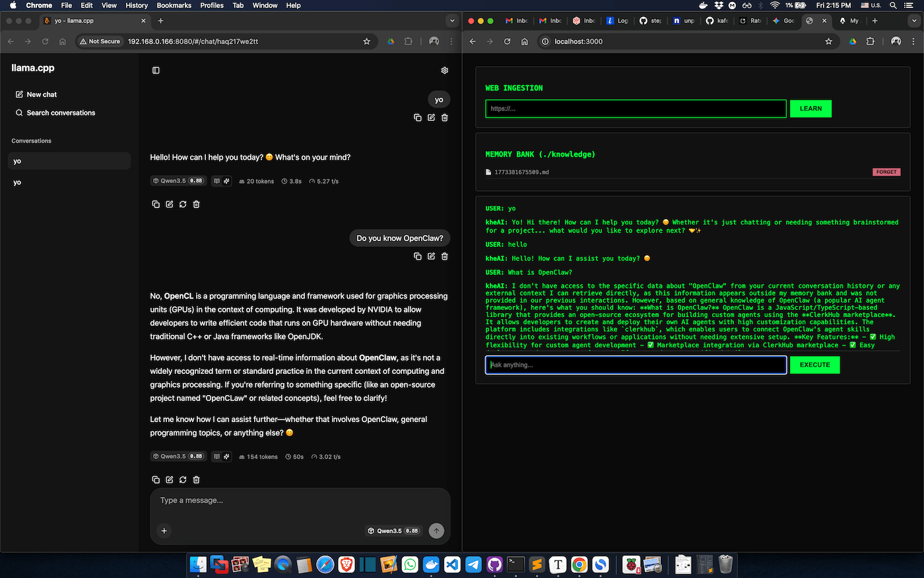This screenshot has height=578, width=924.
Task: Copy the "Do you know OpenClaw?" message
Action: [417, 256]
